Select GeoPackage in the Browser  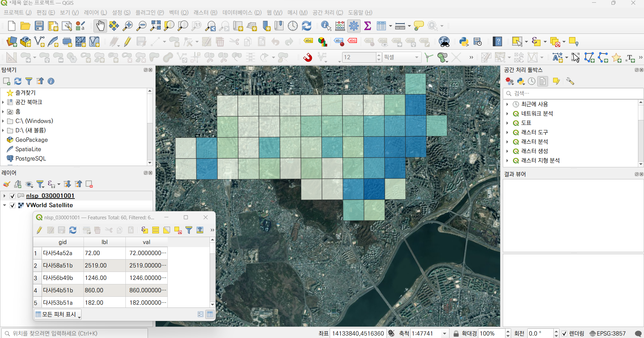[x=32, y=140]
